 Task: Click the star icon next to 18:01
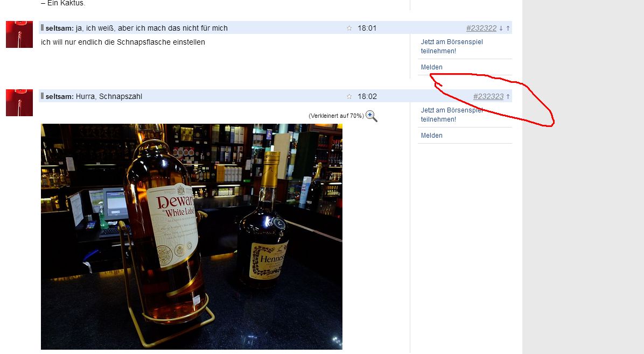coord(349,29)
